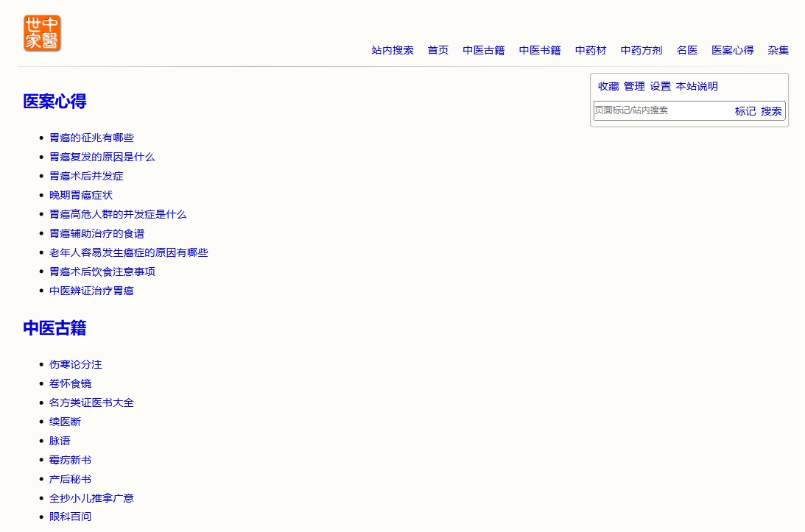Open article 胃癌辅助治疗的食谱
Screen dimensions: 805x532
coord(96,233)
